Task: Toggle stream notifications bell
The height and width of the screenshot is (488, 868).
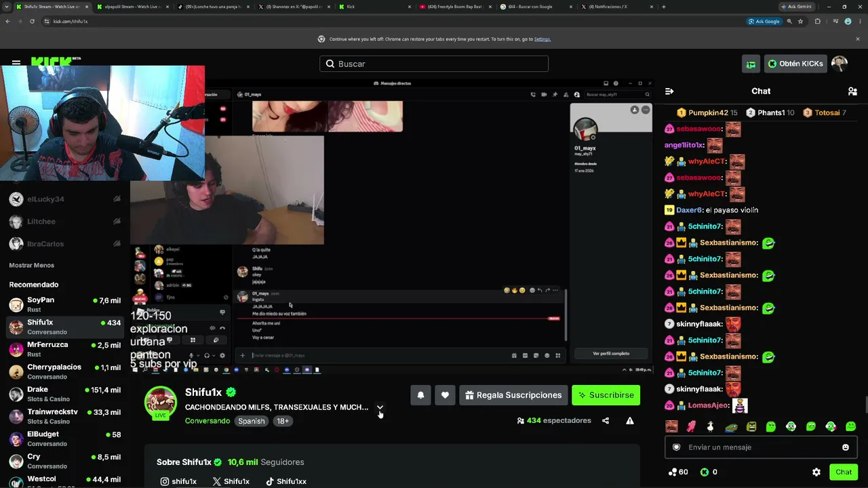Action: coord(420,395)
